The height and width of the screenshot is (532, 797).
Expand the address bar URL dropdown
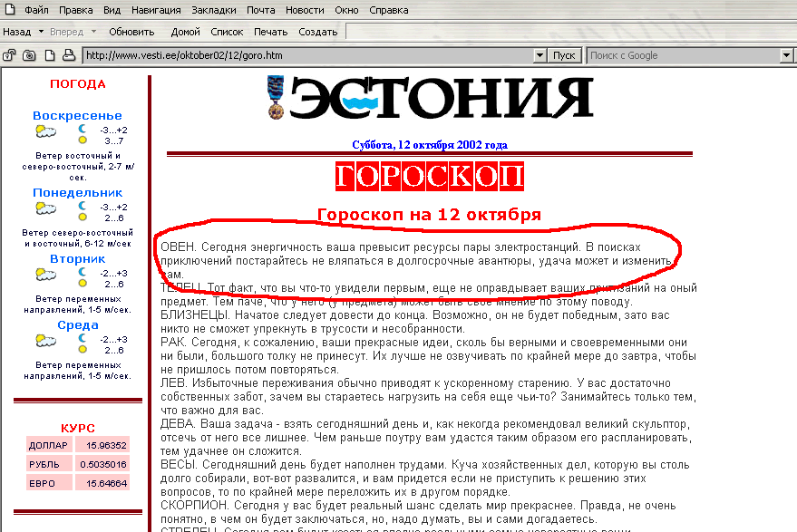539,55
